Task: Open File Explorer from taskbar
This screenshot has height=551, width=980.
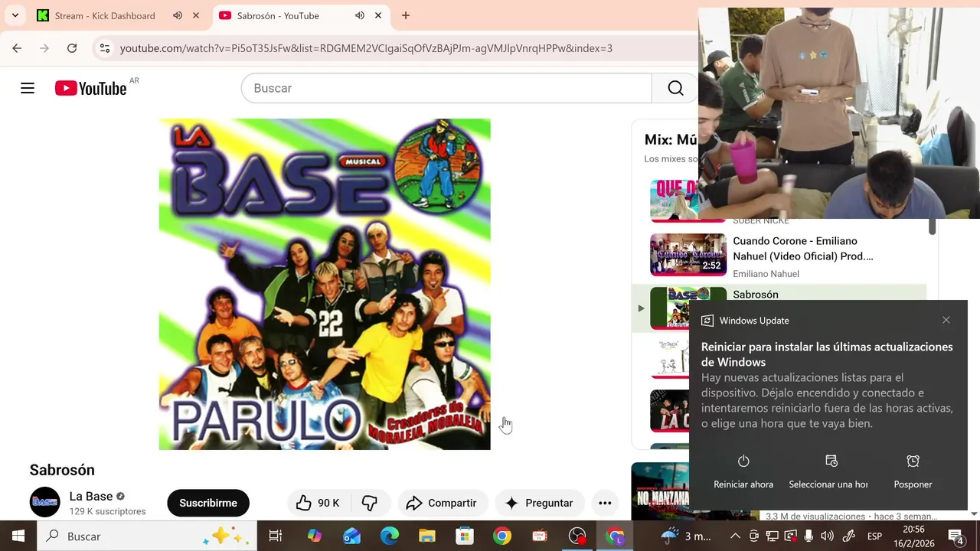Action: click(x=426, y=536)
